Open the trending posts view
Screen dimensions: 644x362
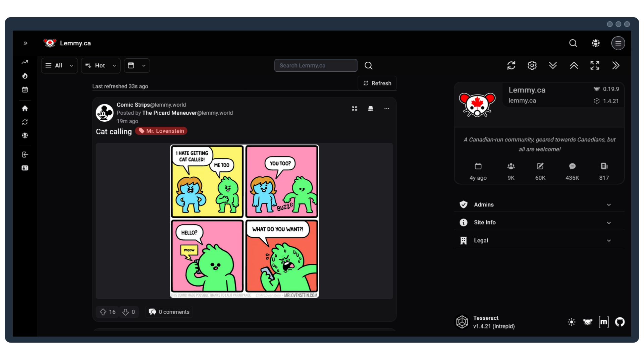(x=25, y=62)
